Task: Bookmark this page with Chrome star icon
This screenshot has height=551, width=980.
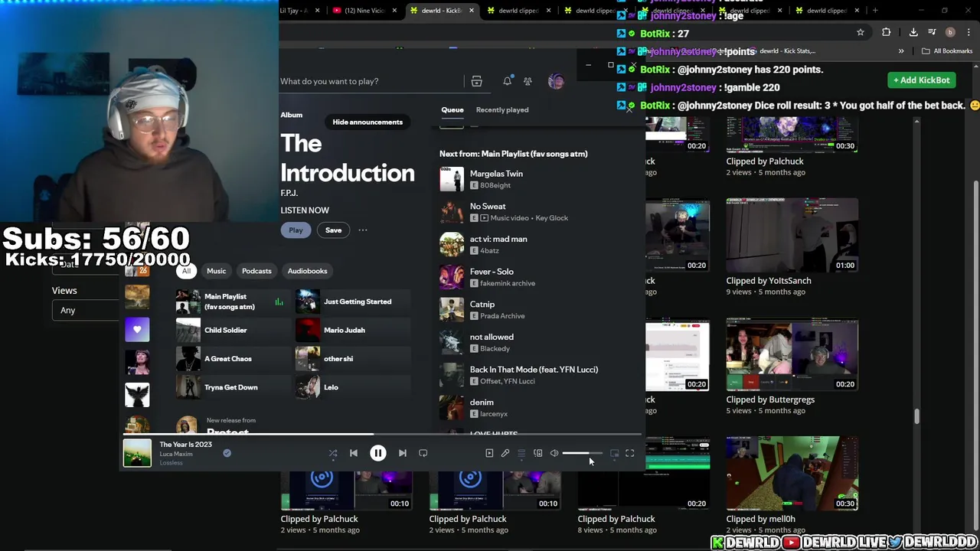Action: [x=861, y=32]
